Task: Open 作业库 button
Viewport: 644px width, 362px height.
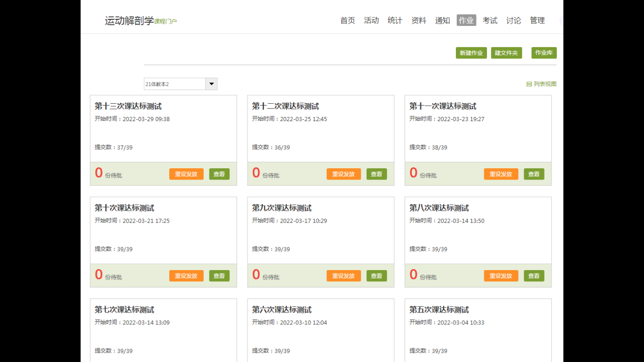Action: 544,53
